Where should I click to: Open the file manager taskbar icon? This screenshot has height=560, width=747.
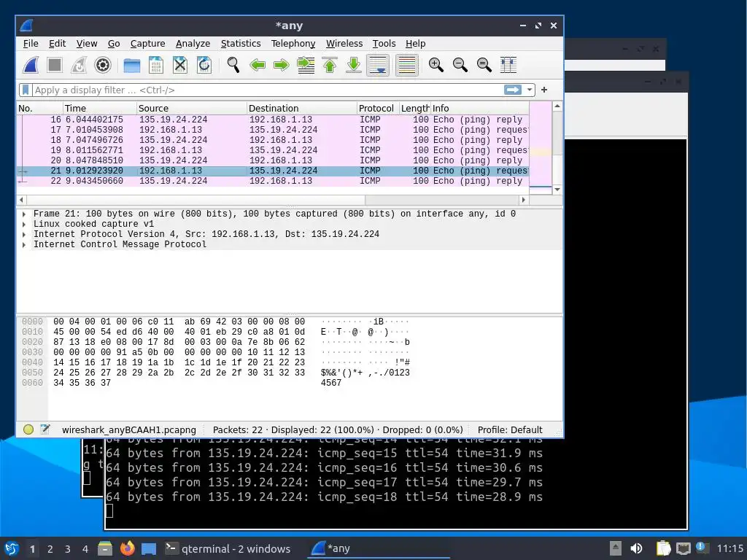tap(105, 548)
